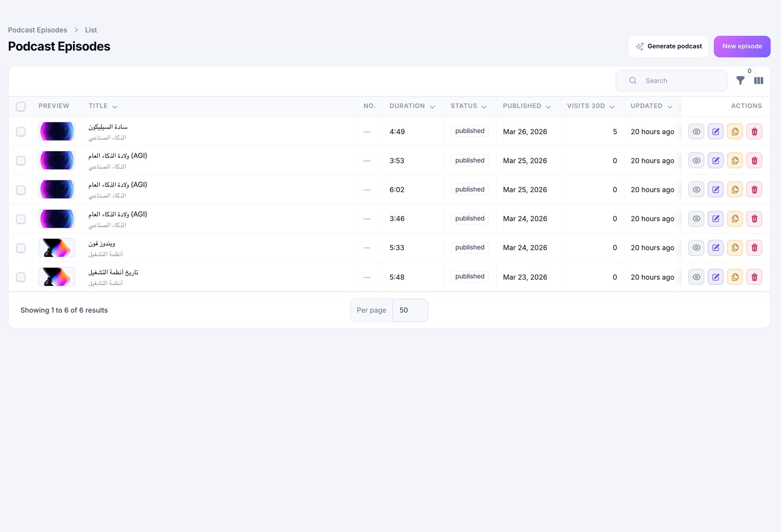This screenshot has width=781, height=532.
Task: Edit the 4:49 duration episode
Action: [716, 131]
